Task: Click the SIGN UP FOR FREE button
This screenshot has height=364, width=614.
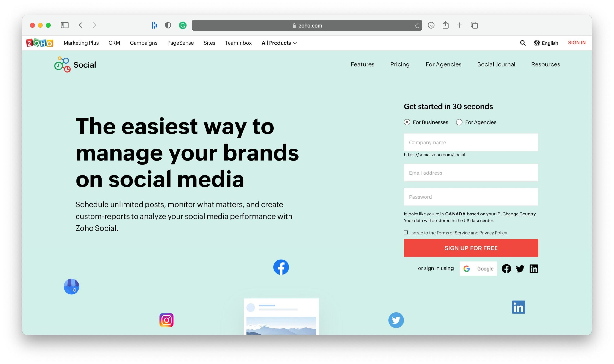Action: (x=471, y=248)
